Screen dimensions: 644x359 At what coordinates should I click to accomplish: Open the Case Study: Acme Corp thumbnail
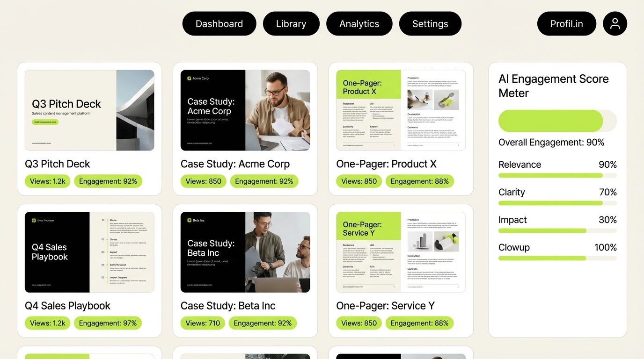point(245,110)
